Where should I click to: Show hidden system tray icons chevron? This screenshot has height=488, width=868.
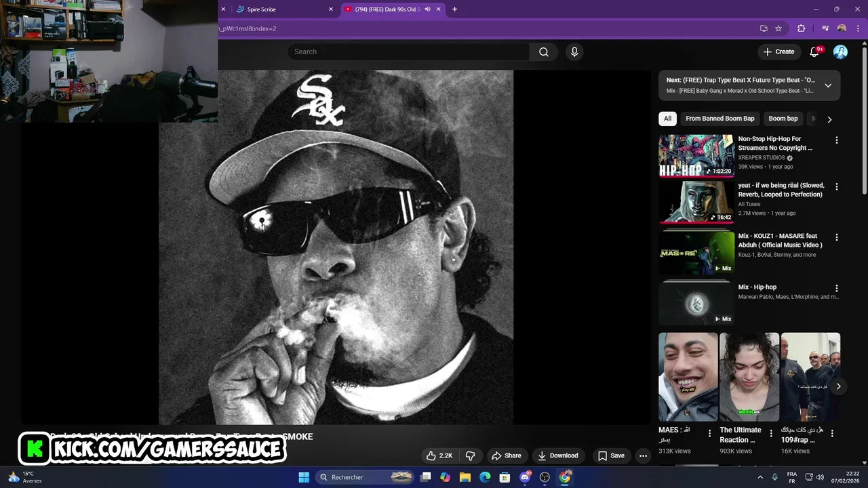tap(759, 477)
